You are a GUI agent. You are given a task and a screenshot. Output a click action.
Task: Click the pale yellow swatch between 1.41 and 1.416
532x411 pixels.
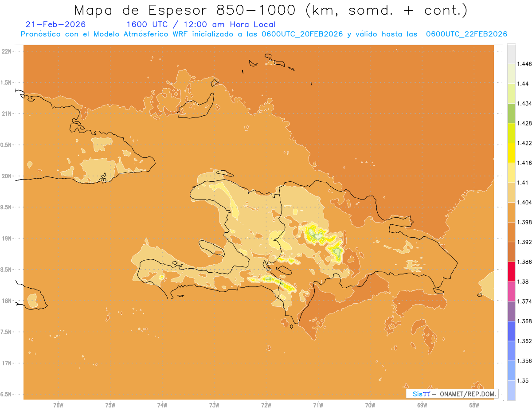(511, 172)
